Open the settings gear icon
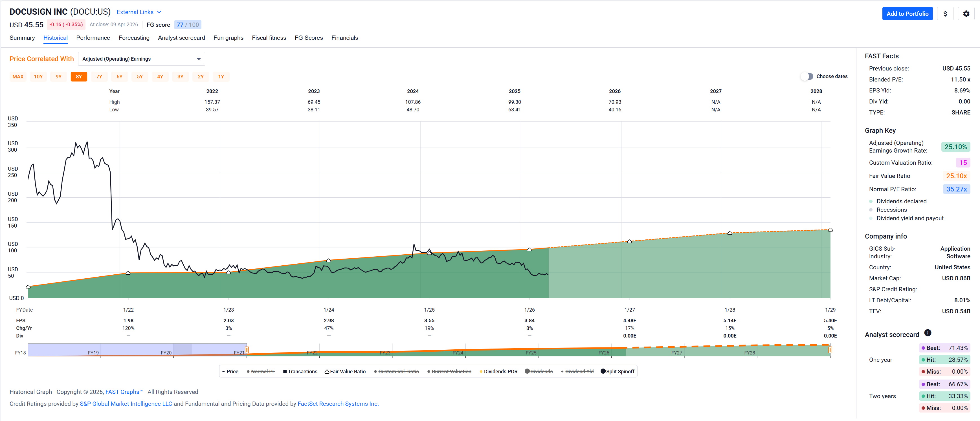Screen dimensions: 980x421 (966, 14)
